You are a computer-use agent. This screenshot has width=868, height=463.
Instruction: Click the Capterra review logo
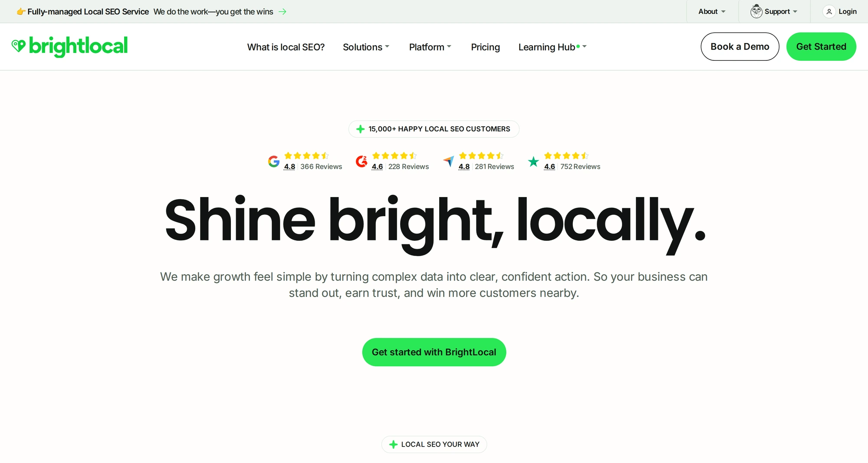coord(448,161)
